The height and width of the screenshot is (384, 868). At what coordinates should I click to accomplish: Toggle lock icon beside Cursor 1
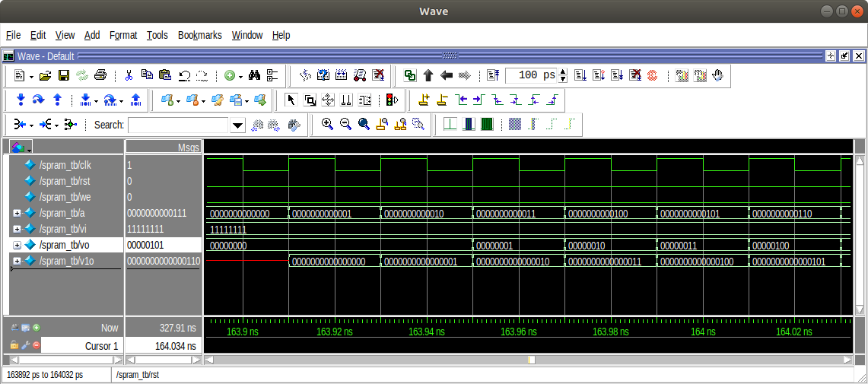[14, 346]
